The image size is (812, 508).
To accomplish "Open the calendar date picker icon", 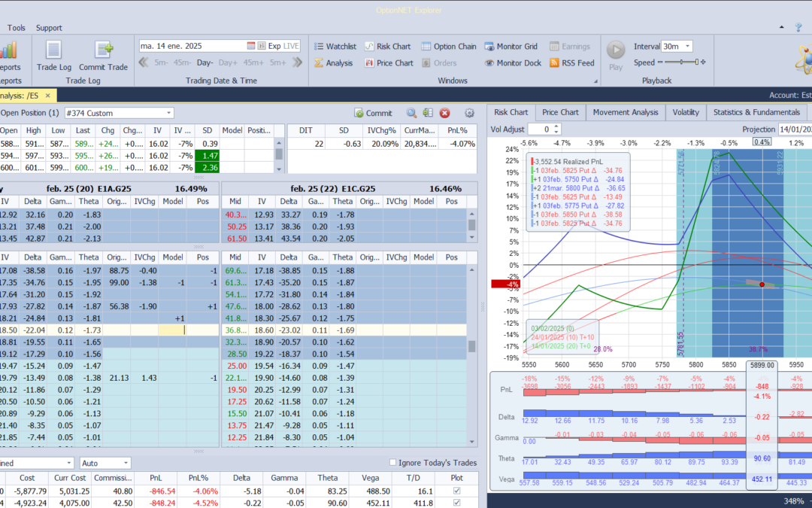I will (251, 46).
